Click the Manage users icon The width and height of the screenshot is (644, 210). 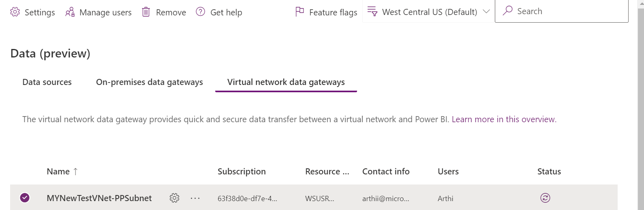(70, 12)
